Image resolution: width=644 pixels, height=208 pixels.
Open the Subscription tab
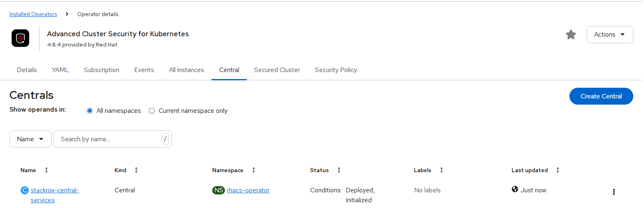coord(101,70)
